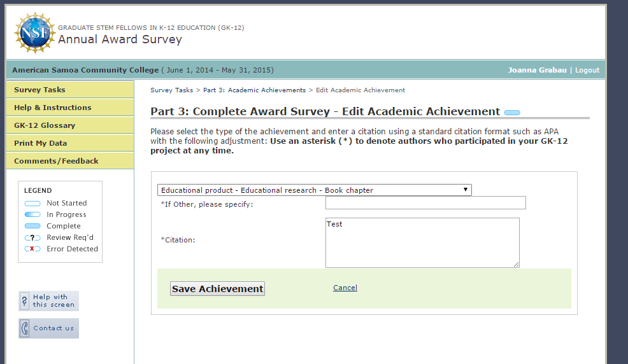Open Print My Data sidebar item
Image resolution: width=628 pixels, height=364 pixels.
click(40, 143)
